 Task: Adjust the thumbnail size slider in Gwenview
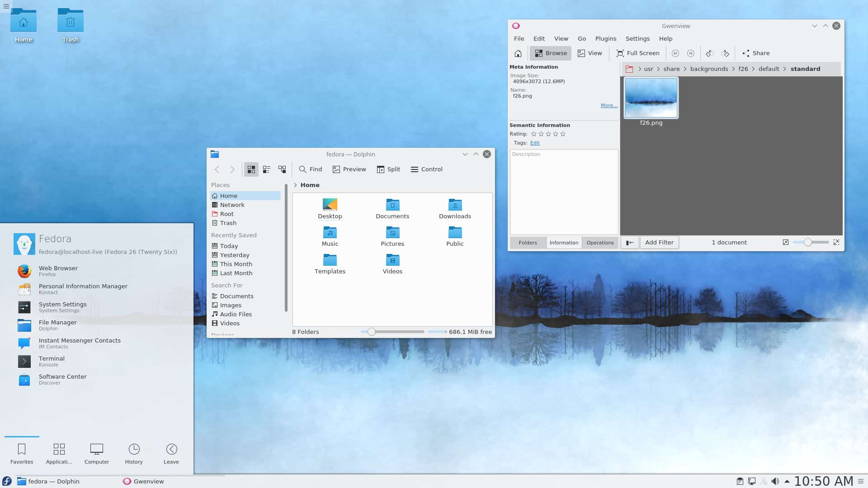tap(807, 242)
